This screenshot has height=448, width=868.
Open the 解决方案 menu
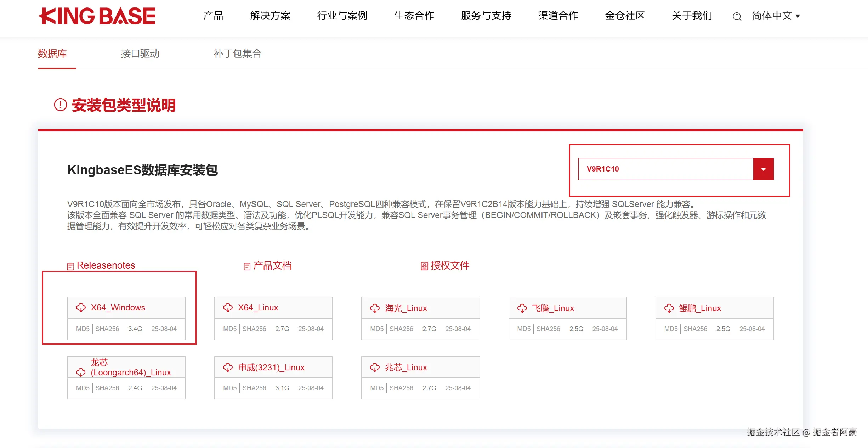click(270, 16)
